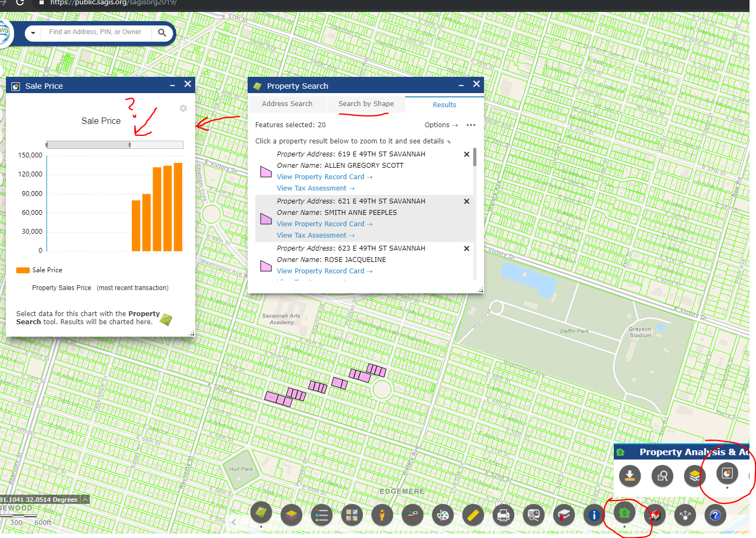Open the Property Search parcel tool in bottom toolbar
Image resolution: width=756 pixels, height=538 pixels.
261,513
